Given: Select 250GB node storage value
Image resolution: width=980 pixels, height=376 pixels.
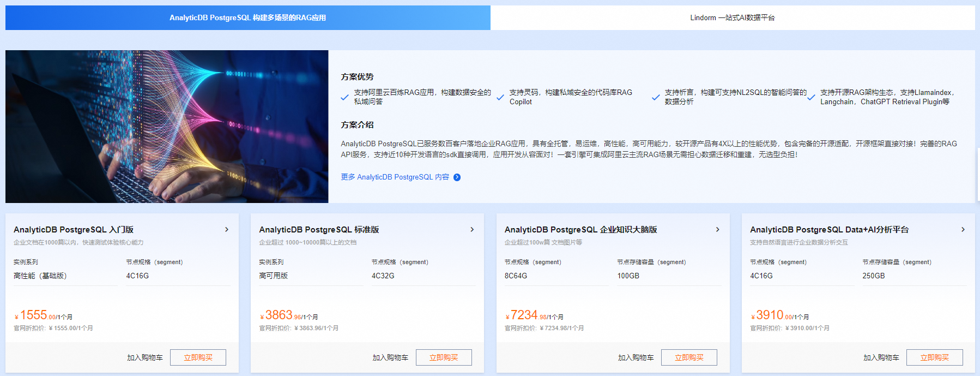Looking at the screenshot, I should click(x=874, y=276).
